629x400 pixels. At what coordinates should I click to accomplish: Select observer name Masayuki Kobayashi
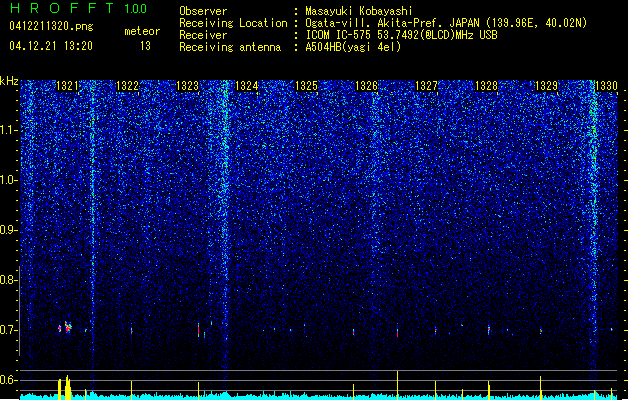pos(359,11)
